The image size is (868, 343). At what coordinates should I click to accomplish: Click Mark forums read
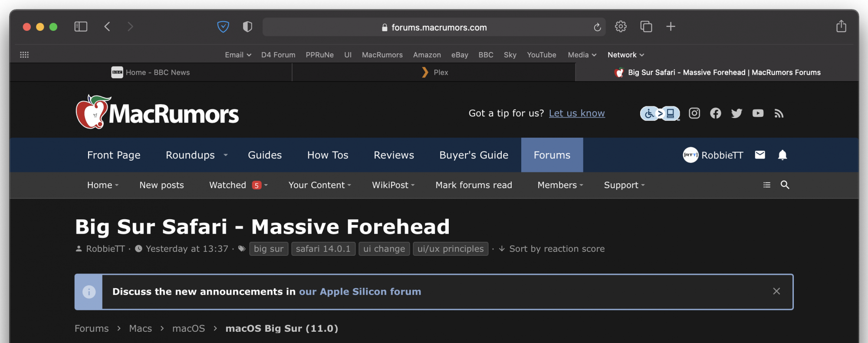tap(473, 185)
